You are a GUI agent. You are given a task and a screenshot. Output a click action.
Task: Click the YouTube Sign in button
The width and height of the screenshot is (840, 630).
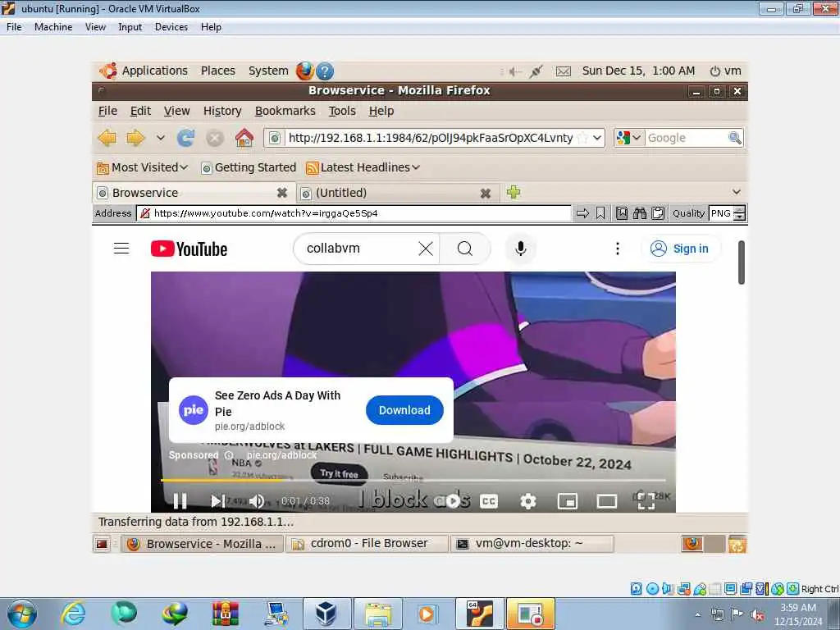(680, 249)
